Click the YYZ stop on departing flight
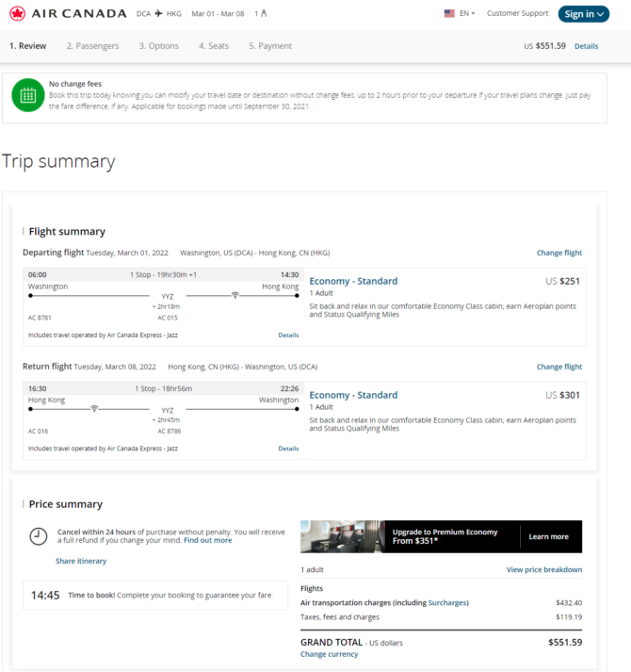The width and height of the screenshot is (631, 672). [x=168, y=297]
